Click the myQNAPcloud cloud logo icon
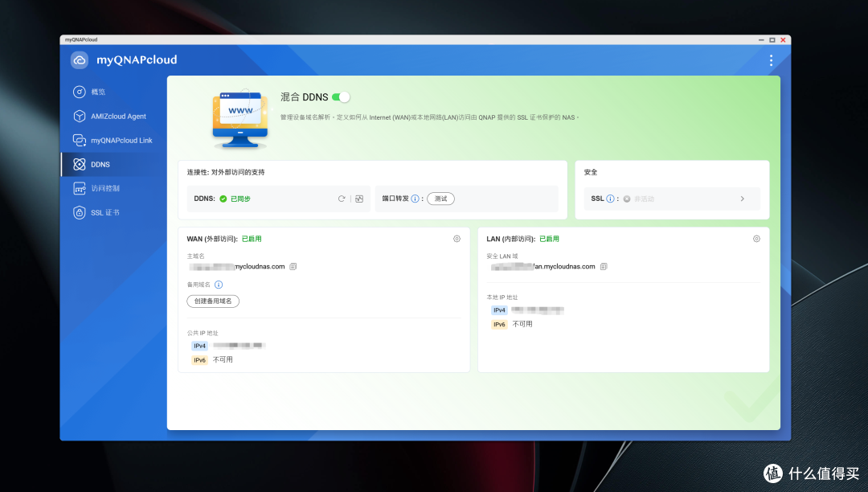Image resolution: width=868 pixels, height=492 pixels. click(80, 59)
